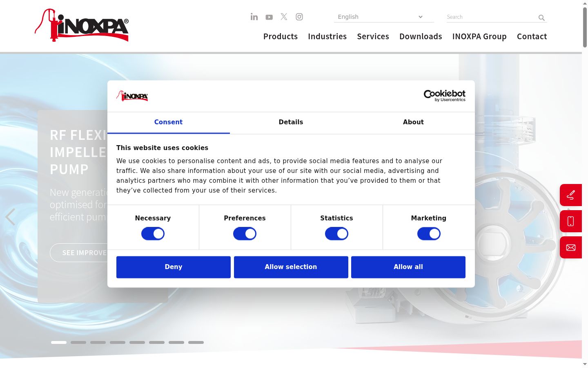Switch off the Marketing cookies toggle
The width and height of the screenshot is (588, 368).
pos(429,234)
